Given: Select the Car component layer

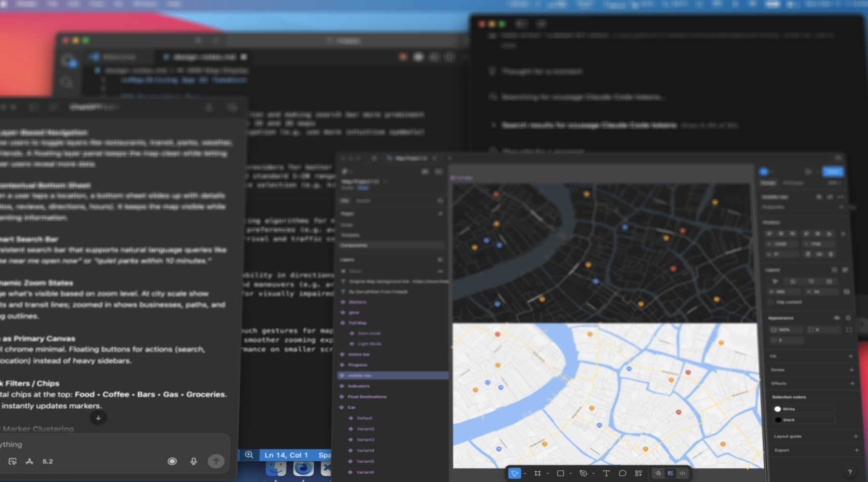Looking at the screenshot, I should point(393,407).
